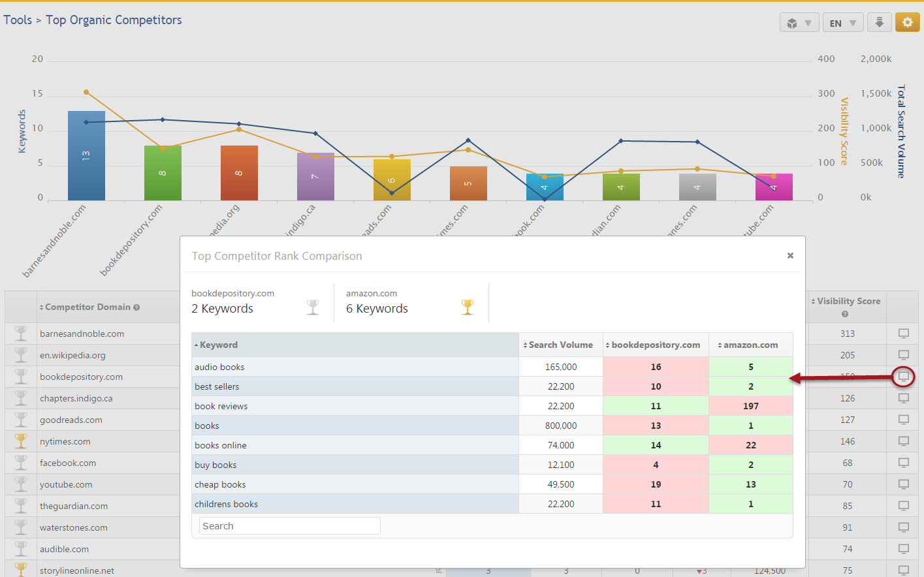The height and width of the screenshot is (577, 924).
Task: Open rank comparison icon for nytimes.com row
Action: [x=903, y=441]
